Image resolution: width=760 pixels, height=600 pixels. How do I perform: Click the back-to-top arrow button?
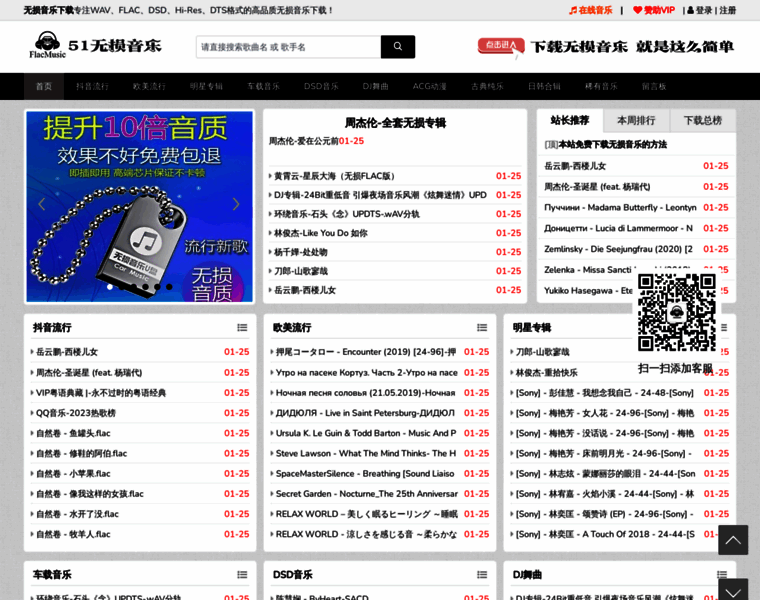pyautogui.click(x=733, y=540)
